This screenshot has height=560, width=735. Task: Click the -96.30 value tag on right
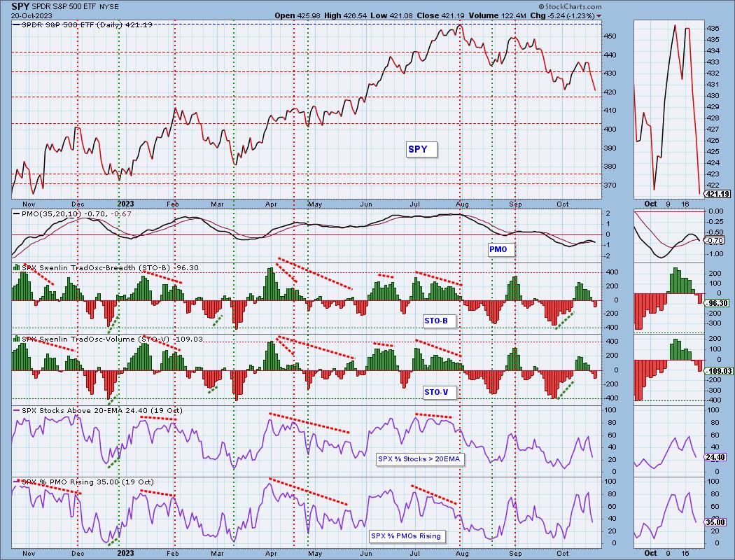click(717, 303)
